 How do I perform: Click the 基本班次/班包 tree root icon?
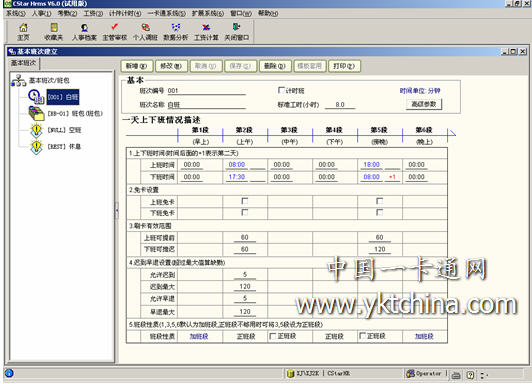(18, 80)
